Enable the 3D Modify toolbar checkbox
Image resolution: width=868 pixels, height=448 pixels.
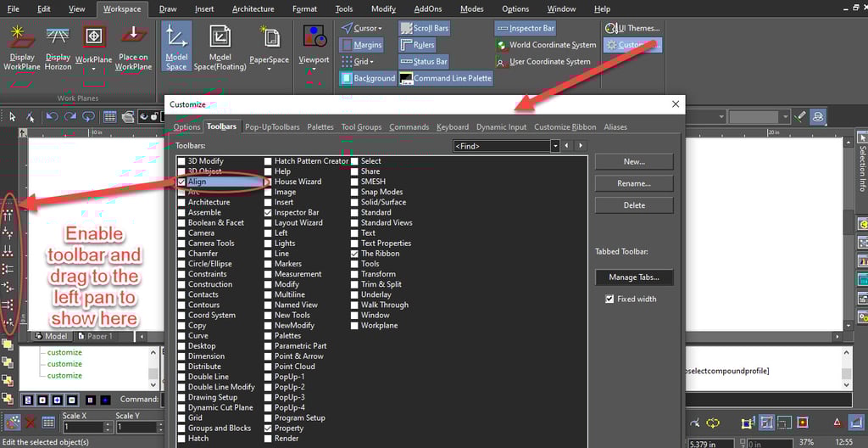coord(181,161)
